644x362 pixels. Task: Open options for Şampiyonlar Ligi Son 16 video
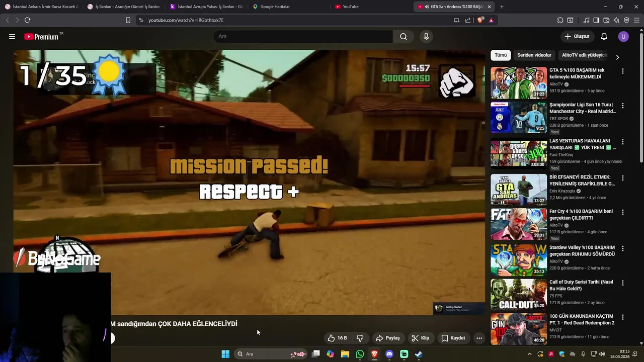(622, 106)
